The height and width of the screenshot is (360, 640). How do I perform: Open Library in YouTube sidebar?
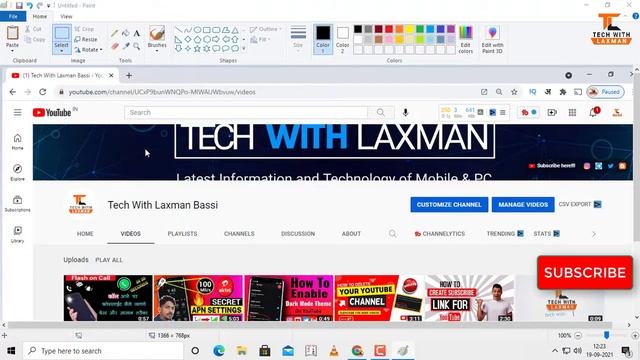(x=18, y=234)
